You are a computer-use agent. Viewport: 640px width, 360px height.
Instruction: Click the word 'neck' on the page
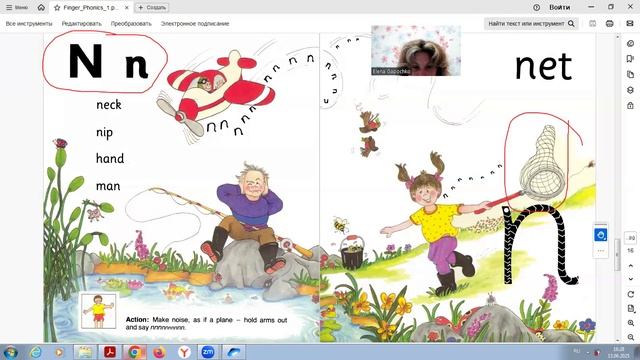pyautogui.click(x=109, y=105)
